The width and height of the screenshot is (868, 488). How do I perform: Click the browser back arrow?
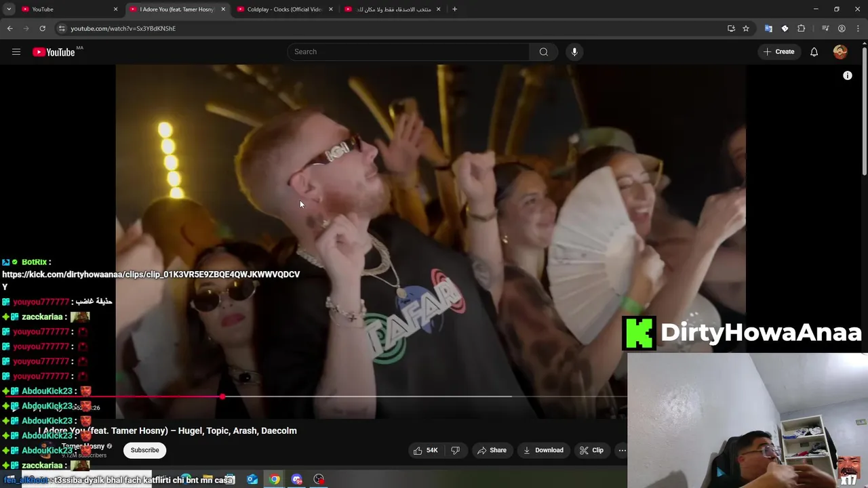[9, 28]
